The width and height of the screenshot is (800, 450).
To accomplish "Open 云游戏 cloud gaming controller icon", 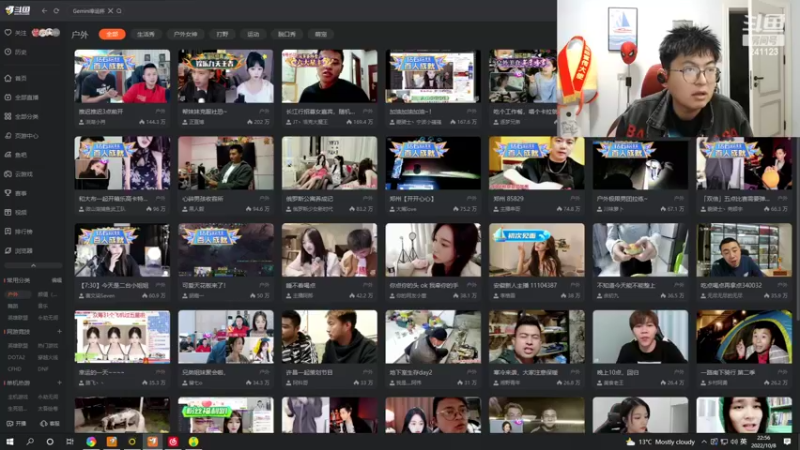I will pyautogui.click(x=8, y=174).
